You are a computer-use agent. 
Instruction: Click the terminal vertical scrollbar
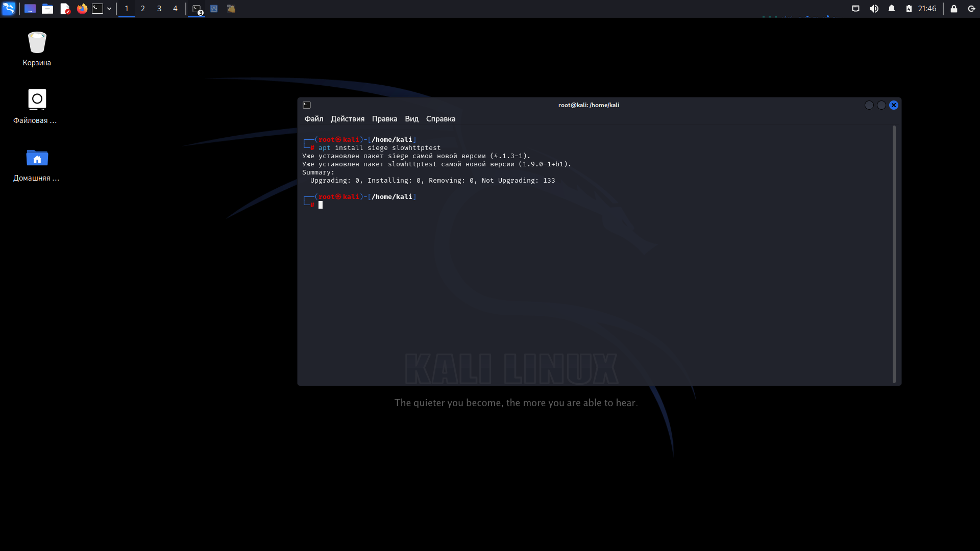894,254
